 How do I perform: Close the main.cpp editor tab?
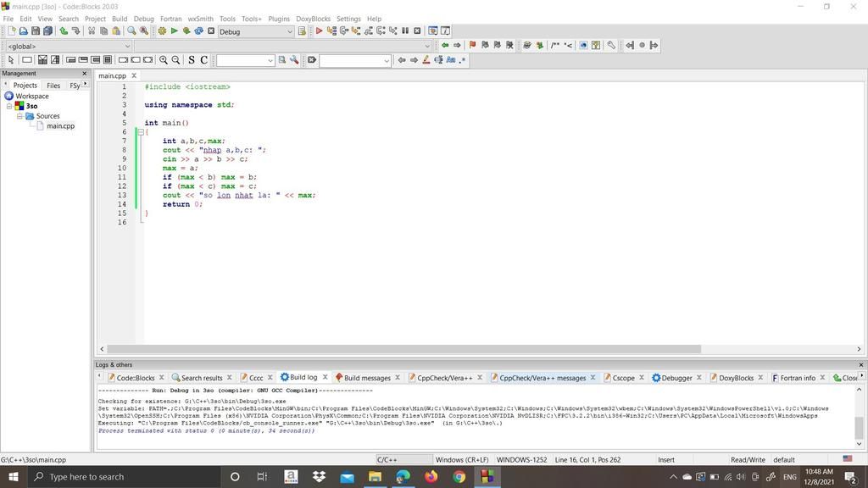click(x=133, y=75)
